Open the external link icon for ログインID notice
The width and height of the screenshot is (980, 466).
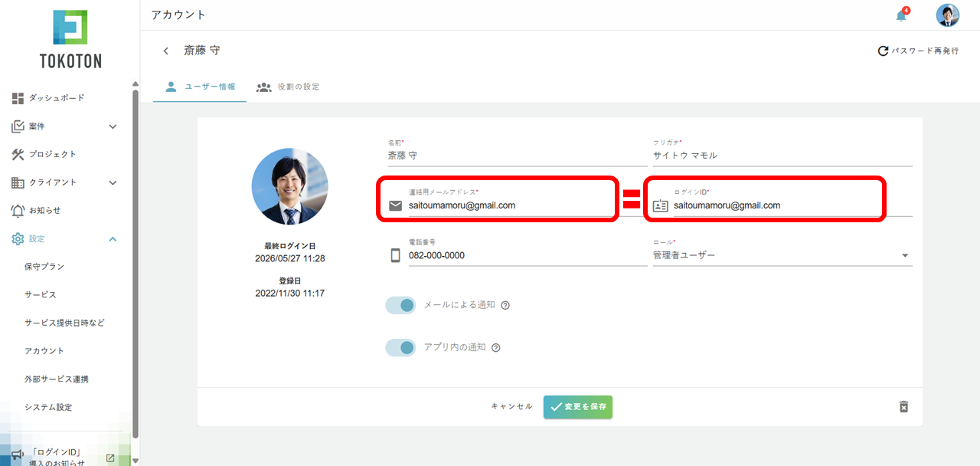tap(110, 458)
